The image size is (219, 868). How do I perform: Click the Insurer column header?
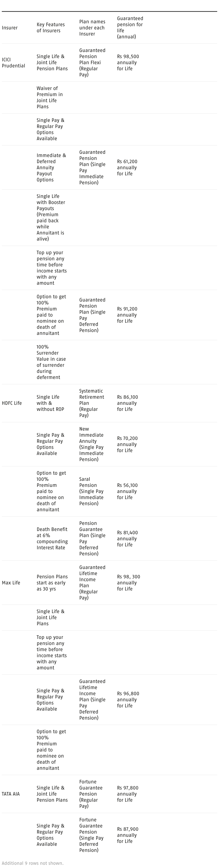10,28
